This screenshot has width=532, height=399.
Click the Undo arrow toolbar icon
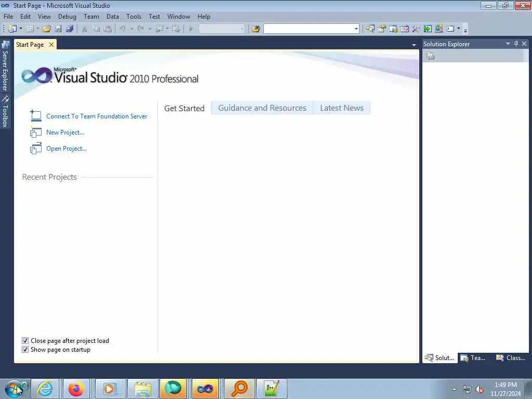pyautogui.click(x=123, y=29)
